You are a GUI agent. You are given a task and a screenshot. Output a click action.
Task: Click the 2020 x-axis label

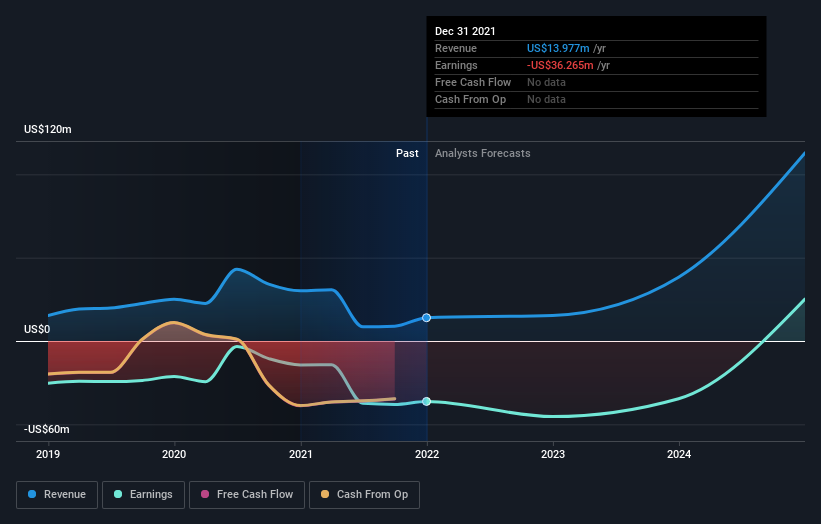pos(174,454)
